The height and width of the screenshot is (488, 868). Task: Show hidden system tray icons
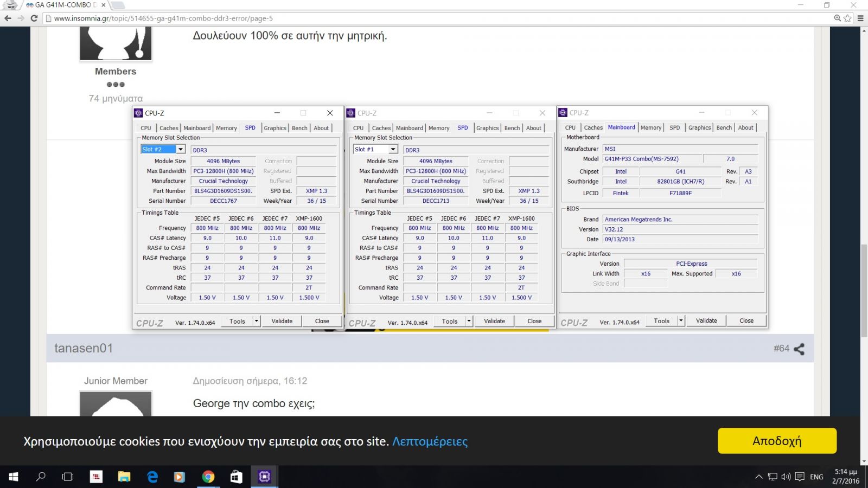[759, 477]
